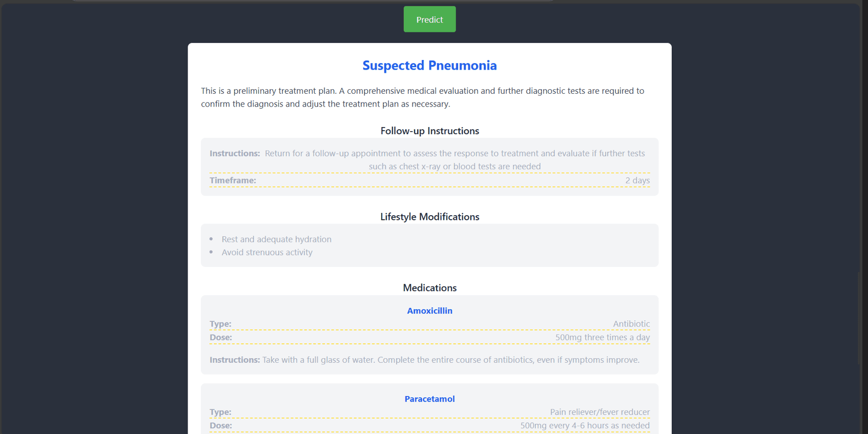Select the 2 days timeframe value

point(637,180)
